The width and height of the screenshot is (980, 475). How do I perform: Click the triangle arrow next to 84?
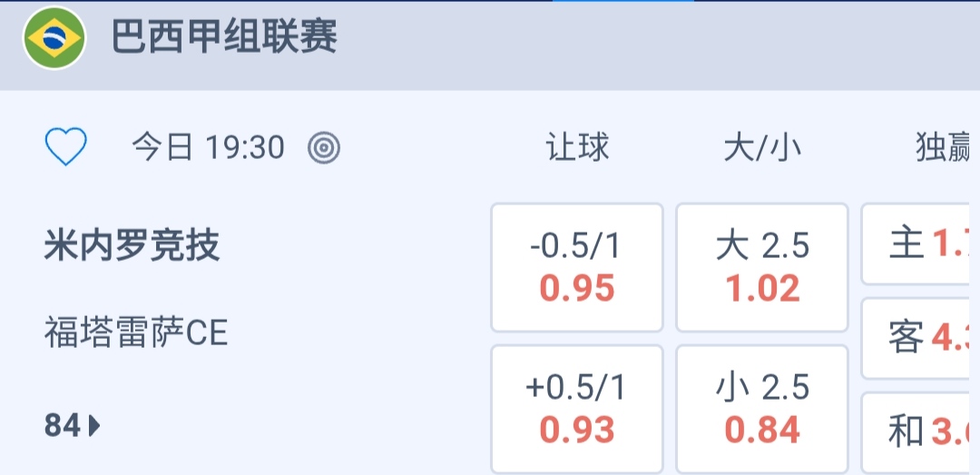click(x=94, y=425)
